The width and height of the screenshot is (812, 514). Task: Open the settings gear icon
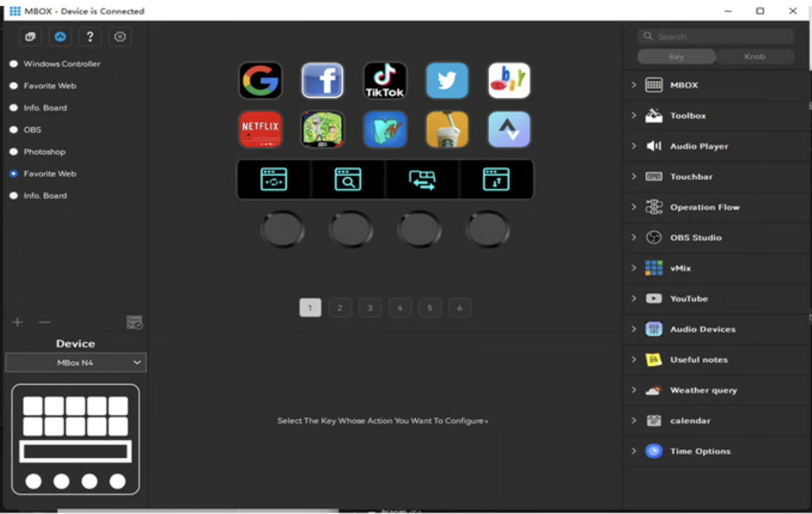(x=120, y=37)
